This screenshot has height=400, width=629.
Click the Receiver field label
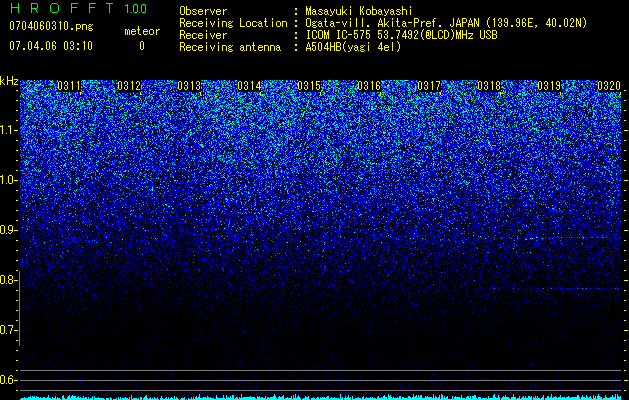tap(203, 35)
